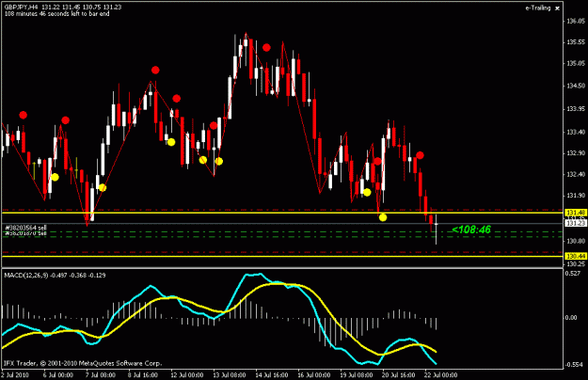588x380 pixels.
Task: Click the 130.25 price scale value
Action: 576,263
